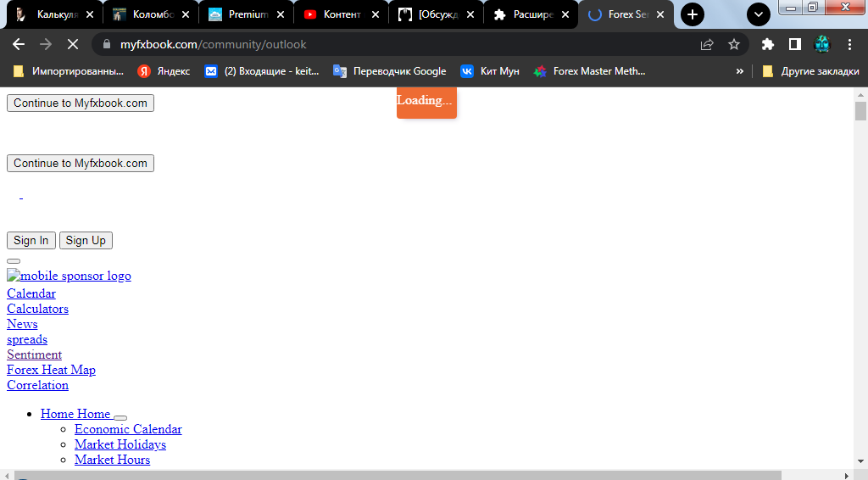Screen dimensions: 868x480
Task: Open the Calculators link
Action: tap(37, 309)
